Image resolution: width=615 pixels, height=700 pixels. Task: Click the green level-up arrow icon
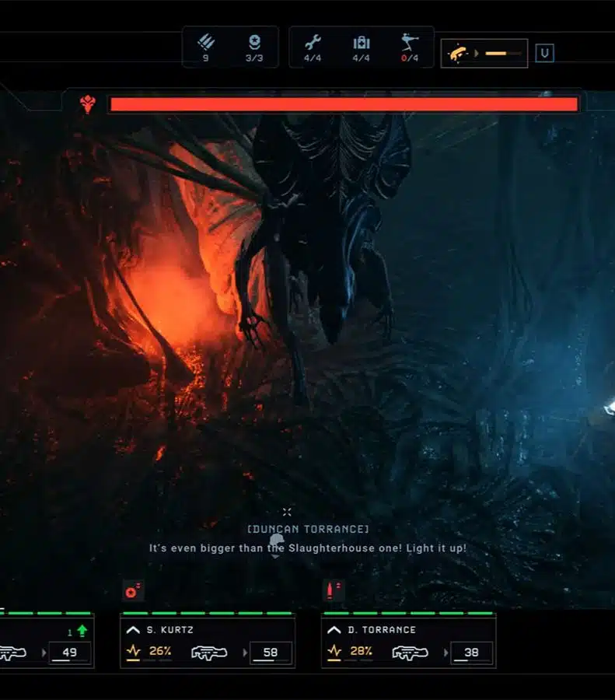82,631
